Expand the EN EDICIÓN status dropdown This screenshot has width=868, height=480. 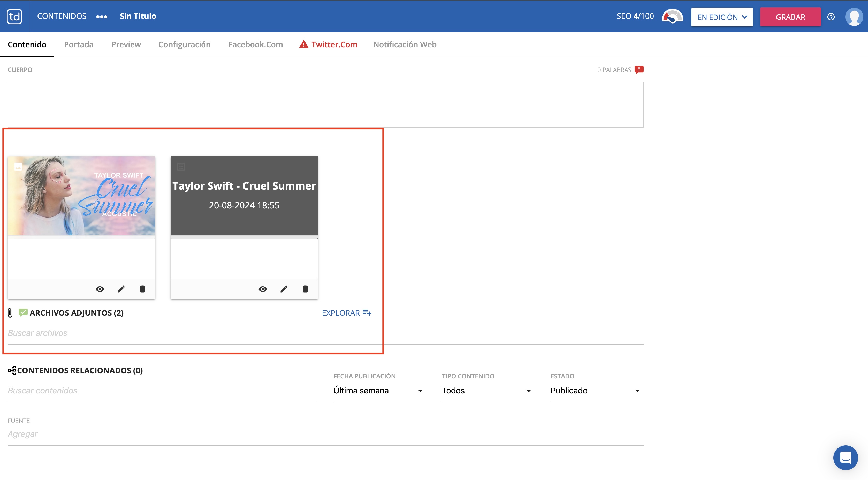pos(722,17)
